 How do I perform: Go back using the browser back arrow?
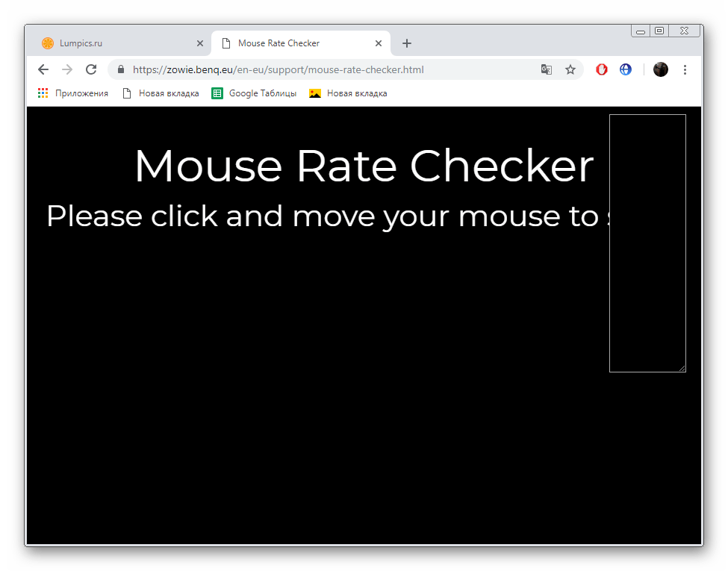(x=43, y=69)
